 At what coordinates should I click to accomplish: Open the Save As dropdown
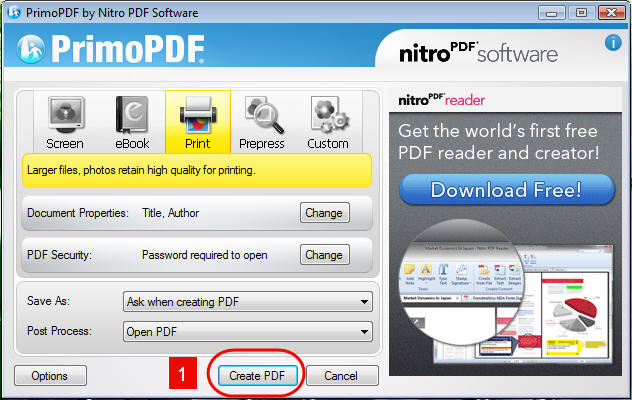pos(247,302)
